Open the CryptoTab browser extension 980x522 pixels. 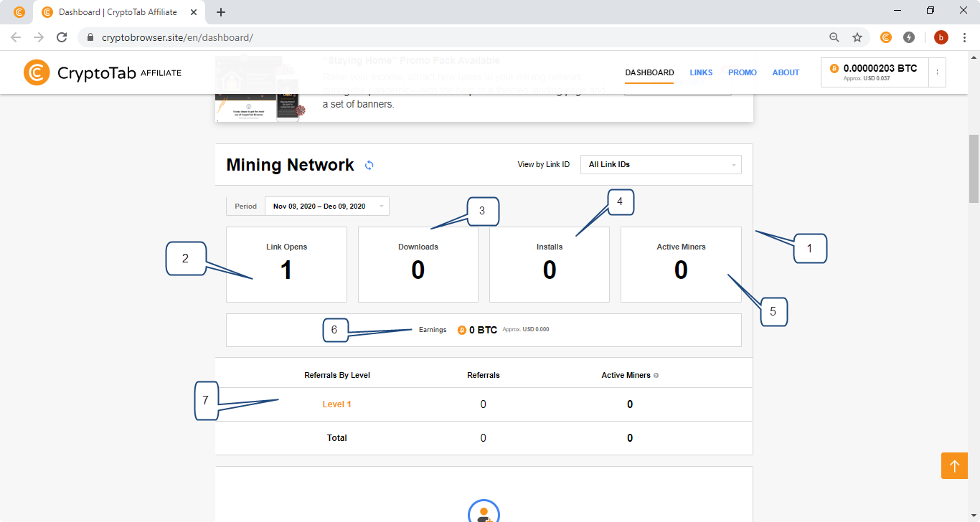point(886,37)
